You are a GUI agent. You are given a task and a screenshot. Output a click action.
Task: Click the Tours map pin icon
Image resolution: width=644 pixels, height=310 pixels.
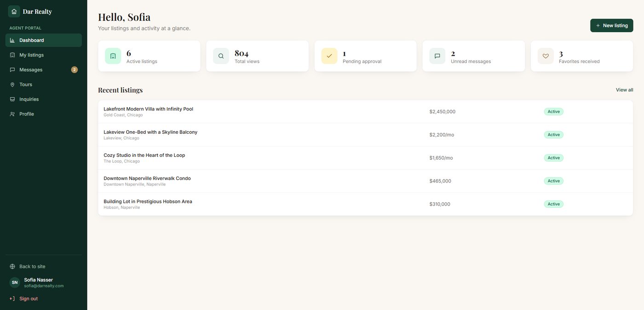(x=12, y=85)
